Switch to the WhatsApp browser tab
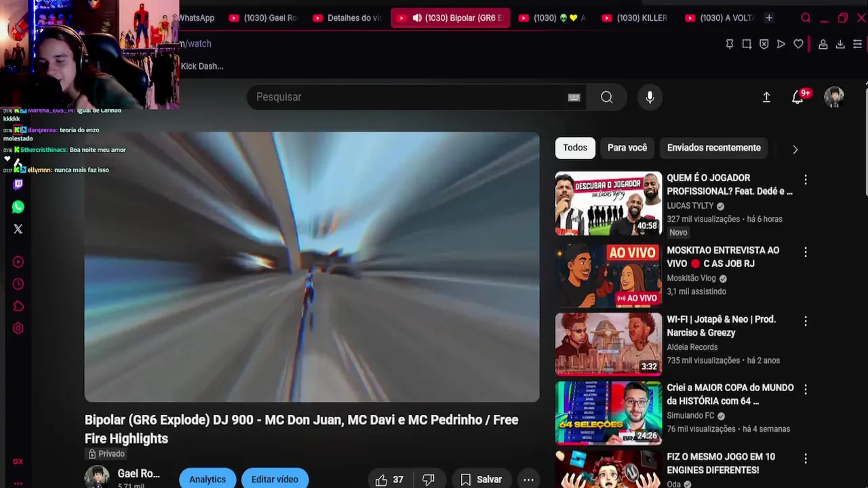The height and width of the screenshot is (488, 868). coord(197,18)
